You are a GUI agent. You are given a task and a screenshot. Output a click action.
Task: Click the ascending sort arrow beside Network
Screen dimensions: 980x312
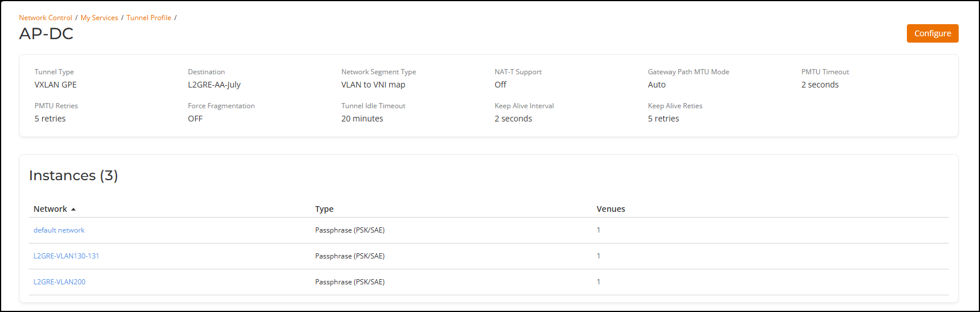73,210
